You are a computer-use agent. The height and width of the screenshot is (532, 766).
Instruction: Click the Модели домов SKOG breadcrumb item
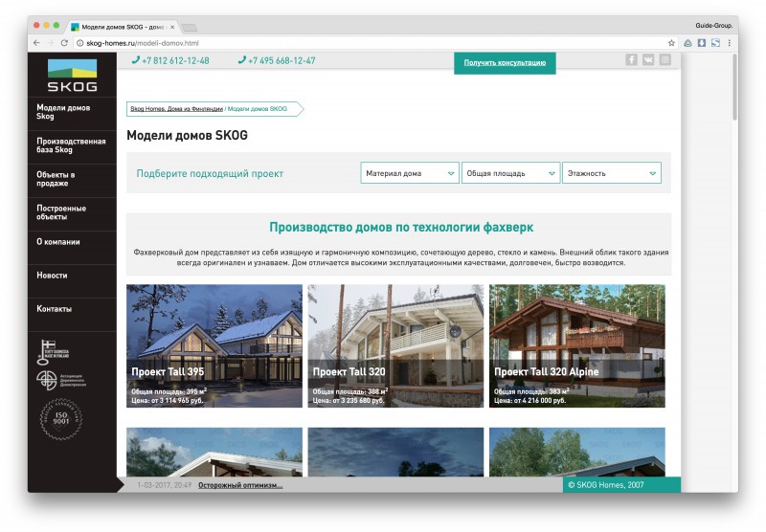coord(258,109)
